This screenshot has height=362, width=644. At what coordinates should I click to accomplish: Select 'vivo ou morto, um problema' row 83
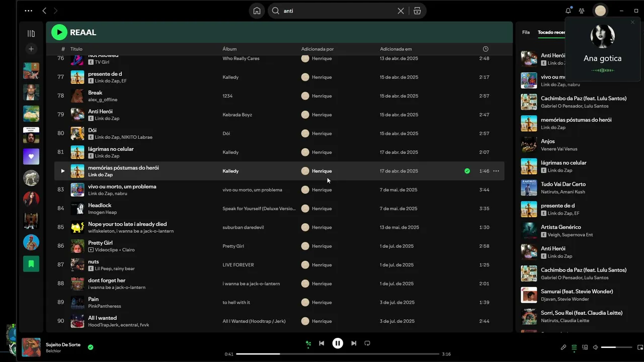279,190
